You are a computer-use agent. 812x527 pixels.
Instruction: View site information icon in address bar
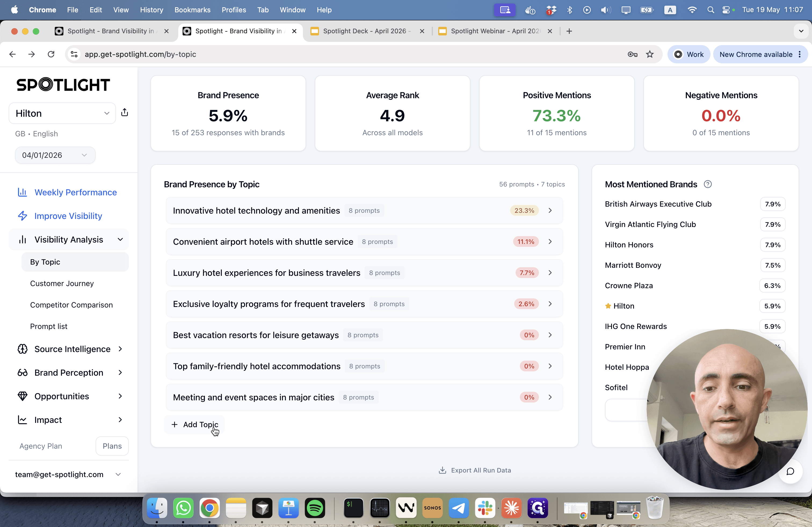point(74,54)
